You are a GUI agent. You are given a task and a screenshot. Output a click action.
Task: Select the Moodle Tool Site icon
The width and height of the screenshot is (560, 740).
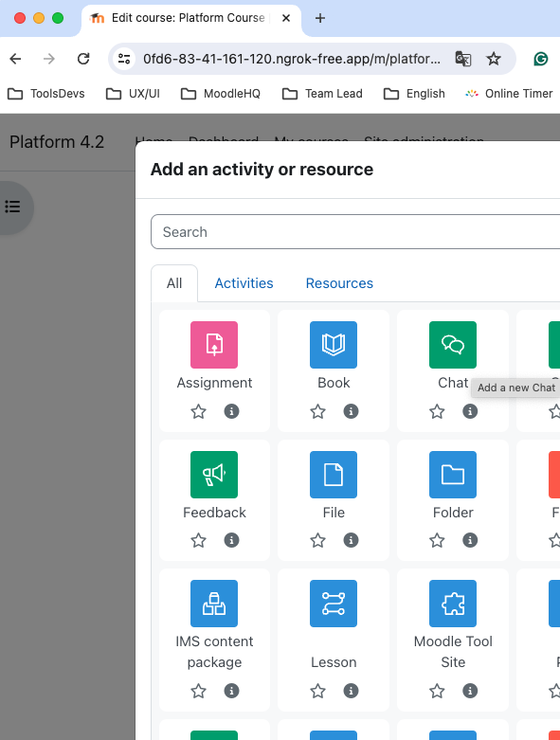point(453,604)
